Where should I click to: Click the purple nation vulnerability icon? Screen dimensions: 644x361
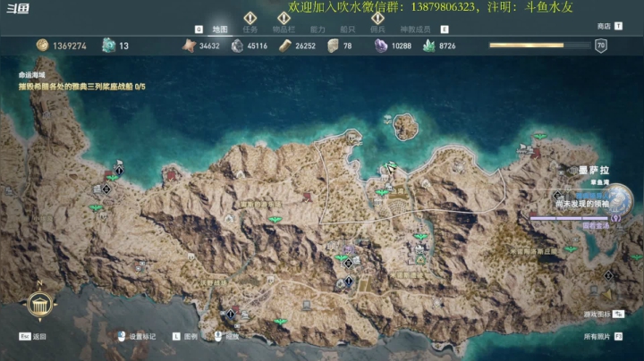click(x=615, y=219)
